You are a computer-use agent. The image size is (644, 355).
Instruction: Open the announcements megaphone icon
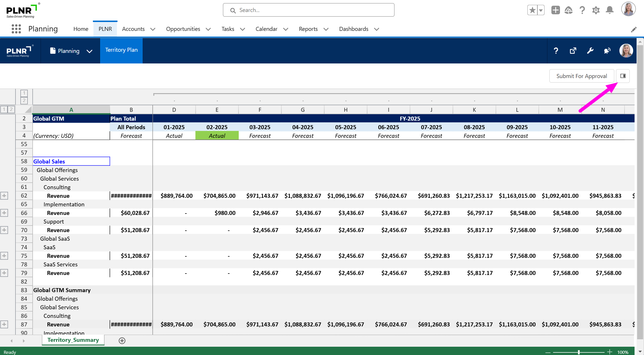click(607, 51)
